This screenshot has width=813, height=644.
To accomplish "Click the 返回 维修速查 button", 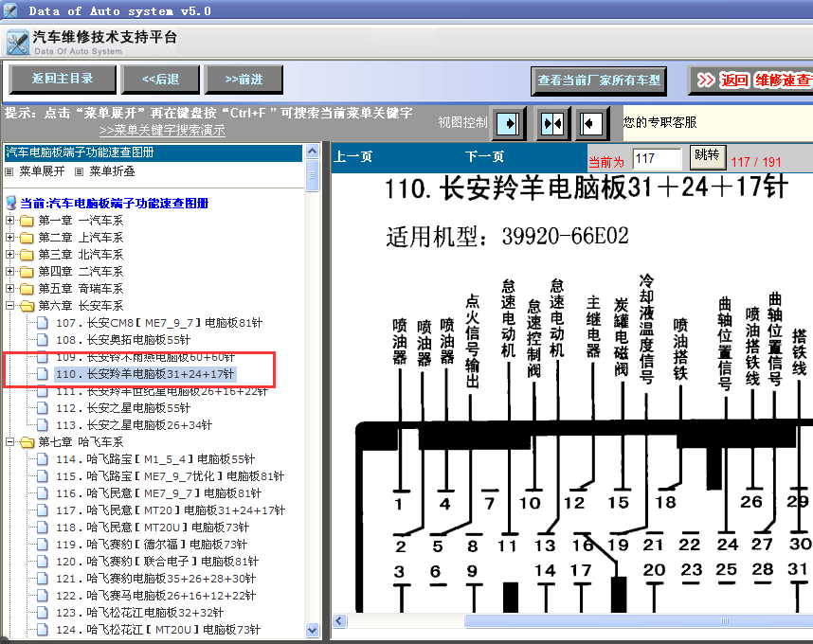I will pos(751,80).
